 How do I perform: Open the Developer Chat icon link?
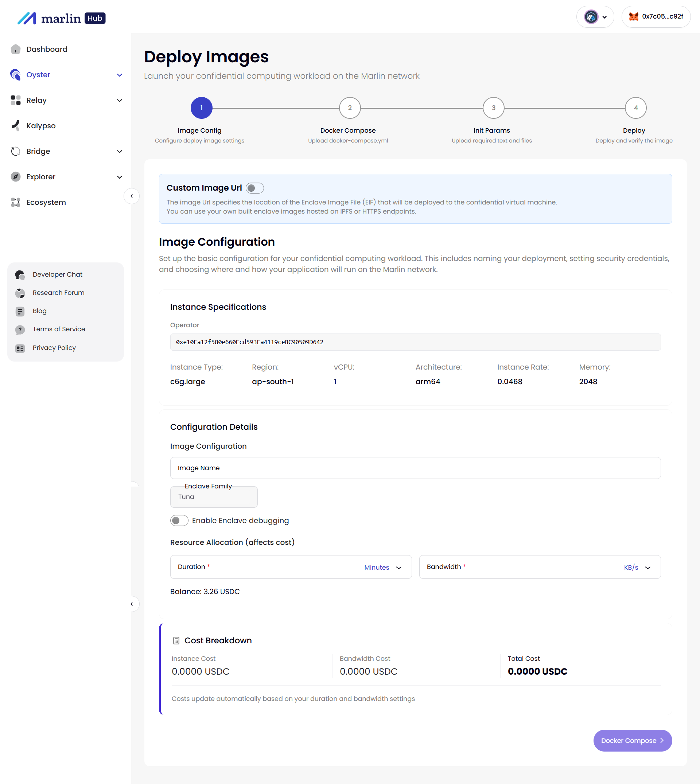(x=20, y=274)
